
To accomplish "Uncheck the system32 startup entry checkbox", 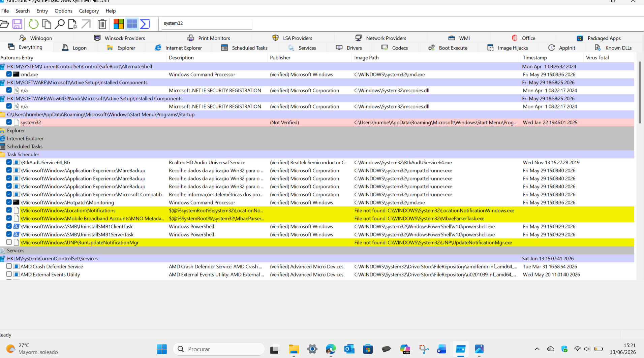I will tap(9, 122).
